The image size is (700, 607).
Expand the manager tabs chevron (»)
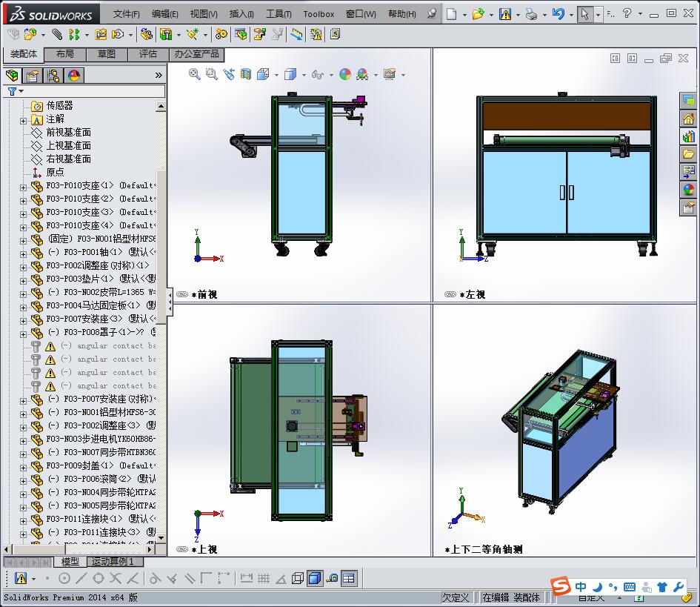click(159, 76)
